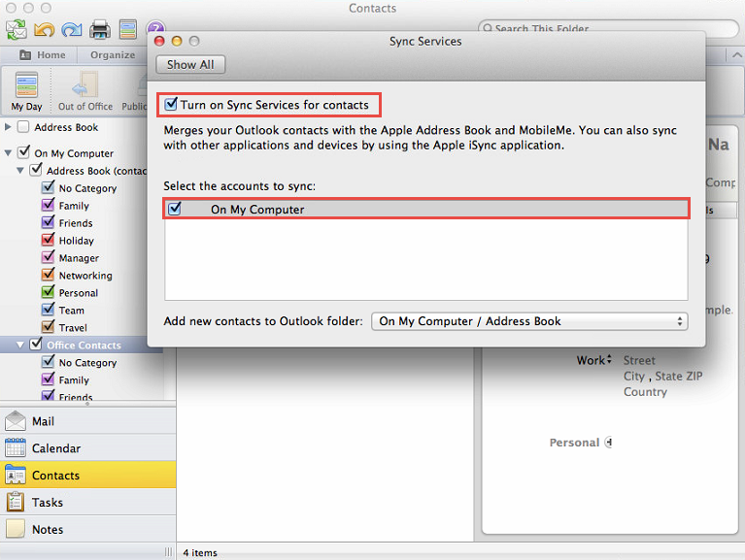Image resolution: width=745 pixels, height=560 pixels.
Task: Open Notes view icon
Action: (x=16, y=529)
